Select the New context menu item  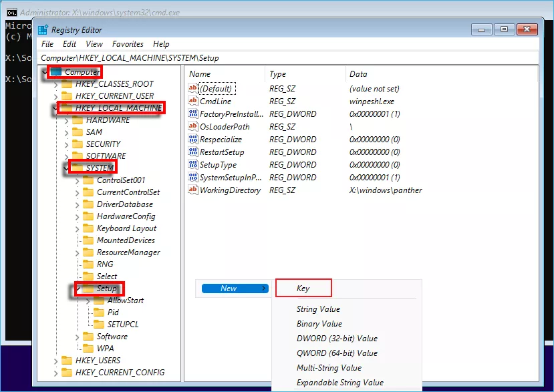coord(235,288)
